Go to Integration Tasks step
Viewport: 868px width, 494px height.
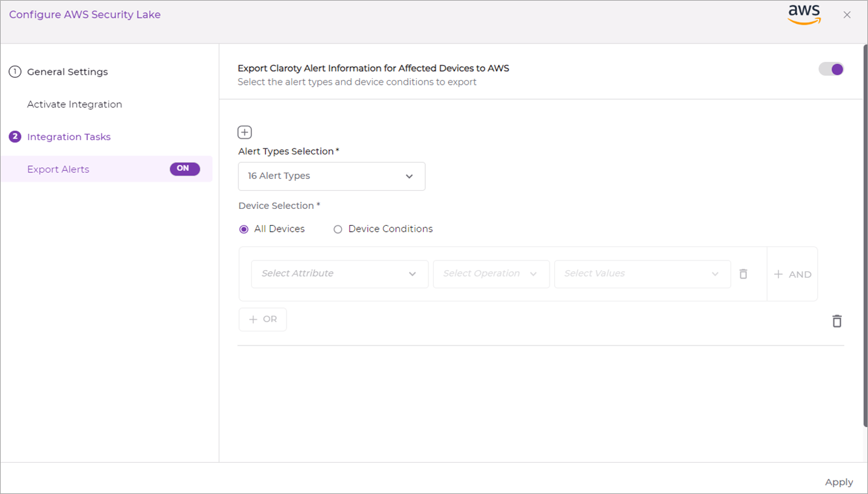coord(69,137)
